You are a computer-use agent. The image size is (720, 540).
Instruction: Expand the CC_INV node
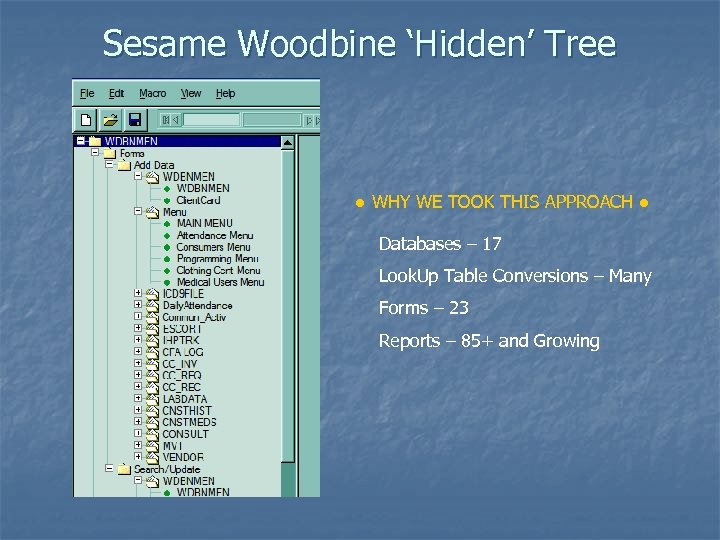(x=138, y=363)
